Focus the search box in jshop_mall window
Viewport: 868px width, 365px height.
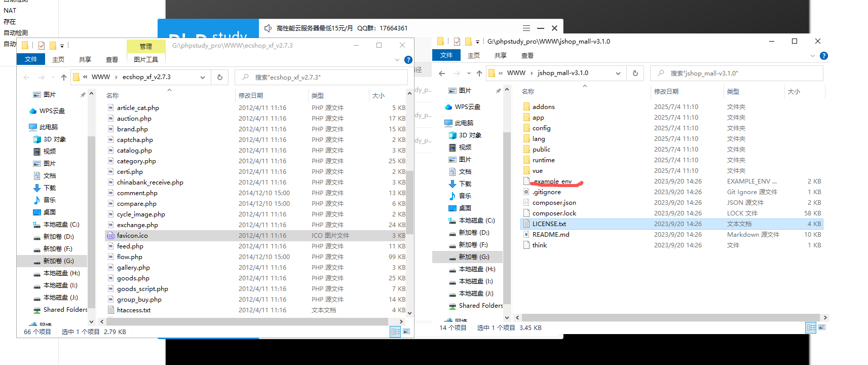coord(737,73)
